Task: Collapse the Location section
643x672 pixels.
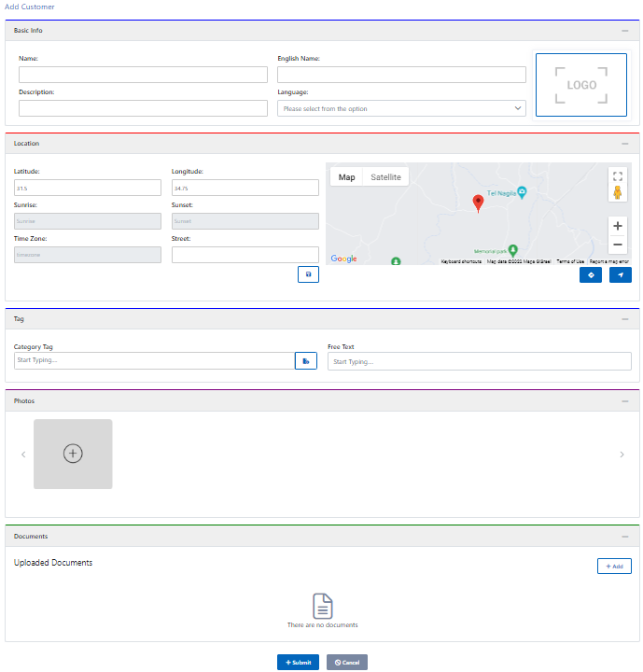Action: [624, 144]
